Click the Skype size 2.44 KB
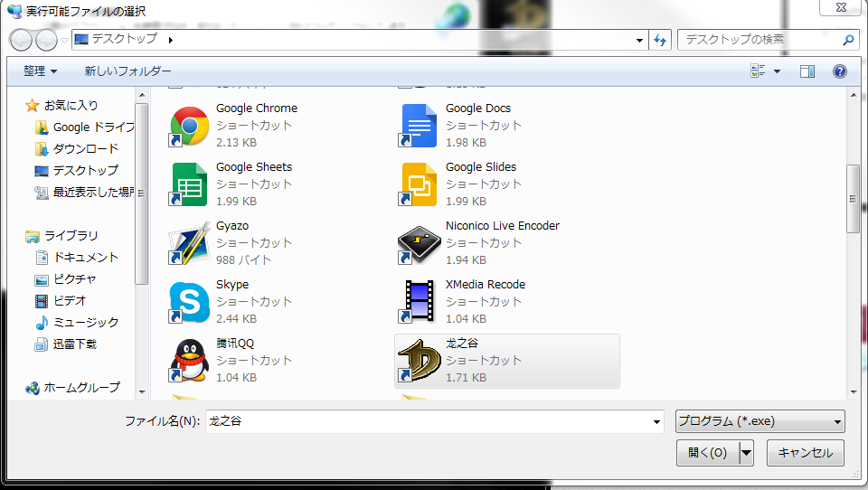 (x=236, y=319)
